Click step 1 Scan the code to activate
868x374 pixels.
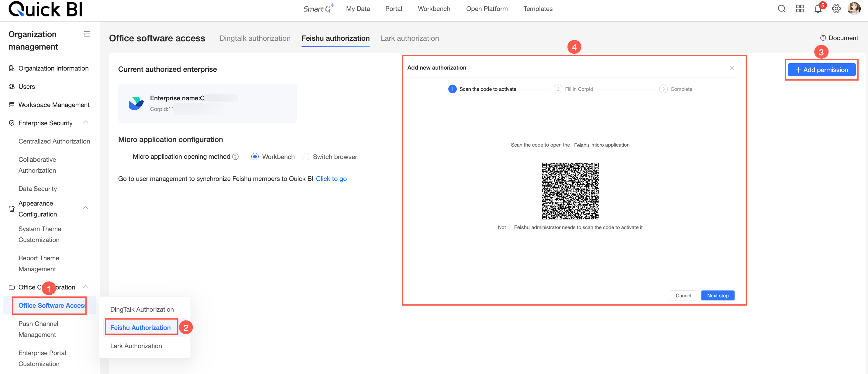pos(482,89)
